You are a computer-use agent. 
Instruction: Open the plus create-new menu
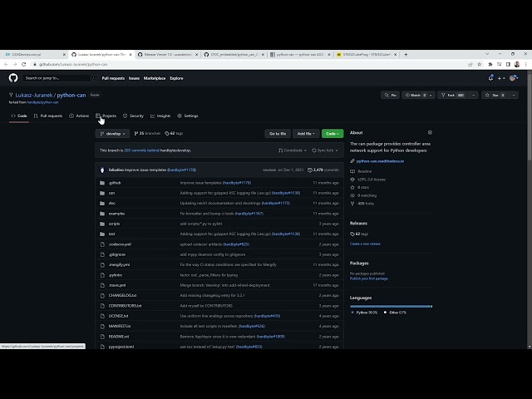tap(501, 78)
